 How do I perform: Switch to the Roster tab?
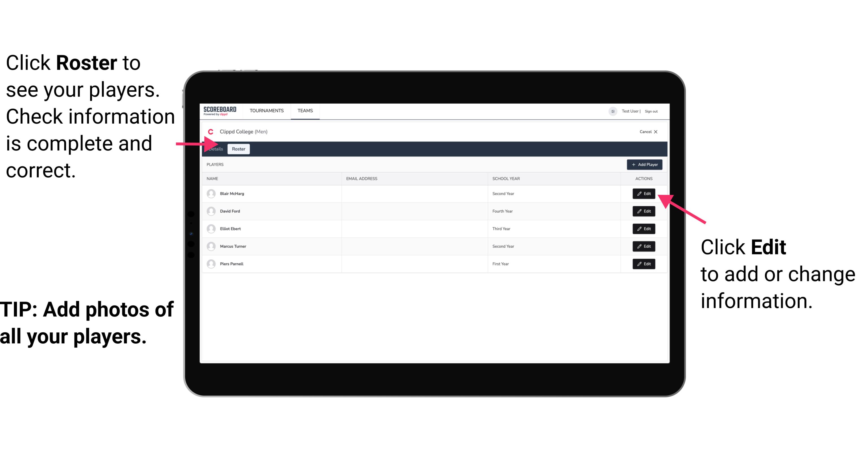pyautogui.click(x=237, y=149)
